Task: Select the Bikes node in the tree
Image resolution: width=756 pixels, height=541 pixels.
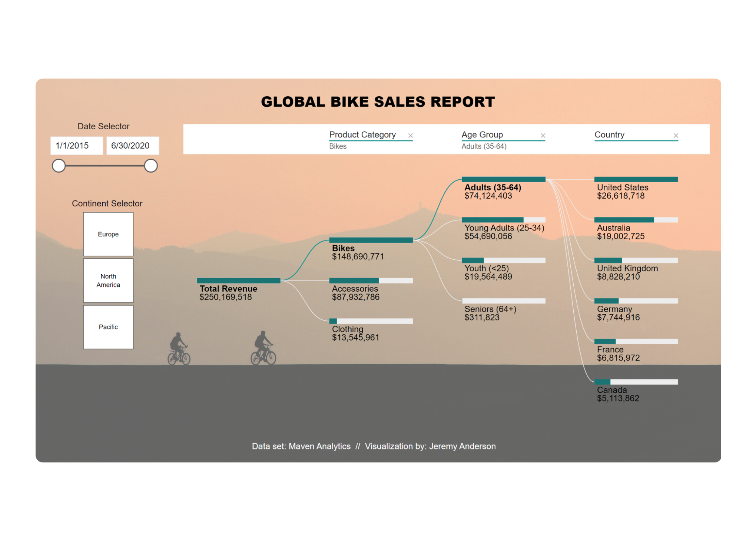Action: coord(371,240)
